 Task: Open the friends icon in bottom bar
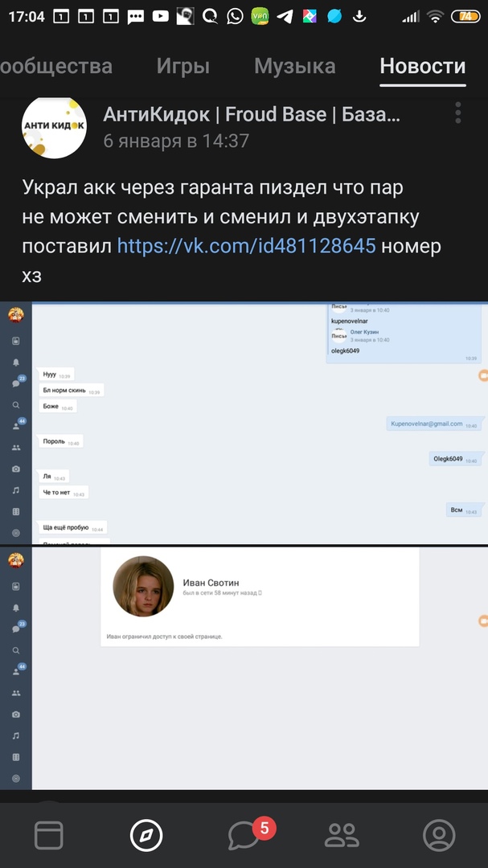tap(342, 835)
